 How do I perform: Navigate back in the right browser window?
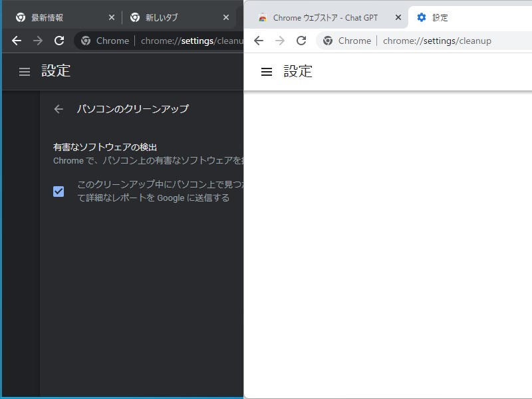pyautogui.click(x=259, y=41)
